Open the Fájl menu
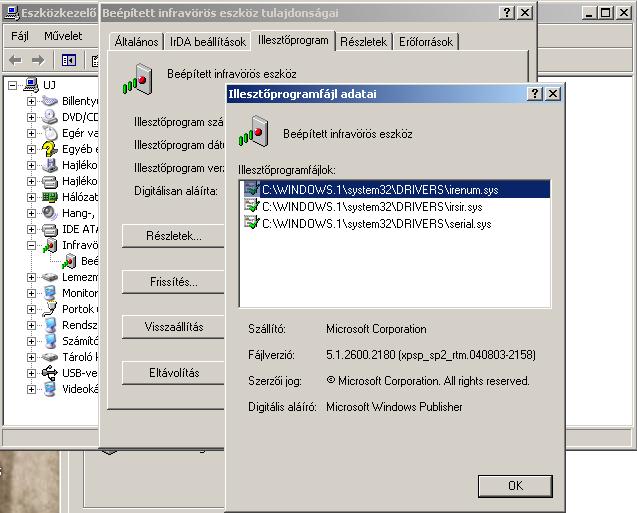This screenshot has width=637, height=513. click(x=20, y=36)
